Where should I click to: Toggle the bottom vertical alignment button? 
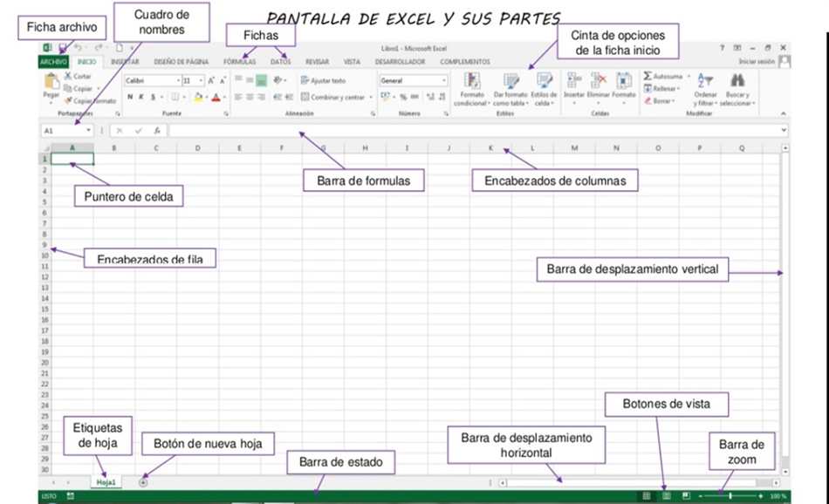(261, 80)
